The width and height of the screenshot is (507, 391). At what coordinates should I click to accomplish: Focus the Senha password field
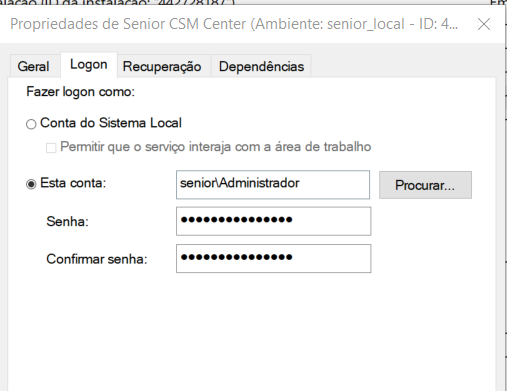274,221
